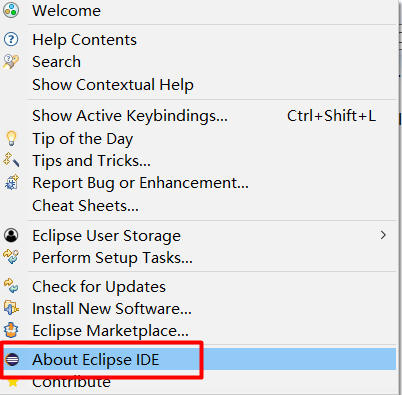Open Help Contents from the menu

pos(84,40)
